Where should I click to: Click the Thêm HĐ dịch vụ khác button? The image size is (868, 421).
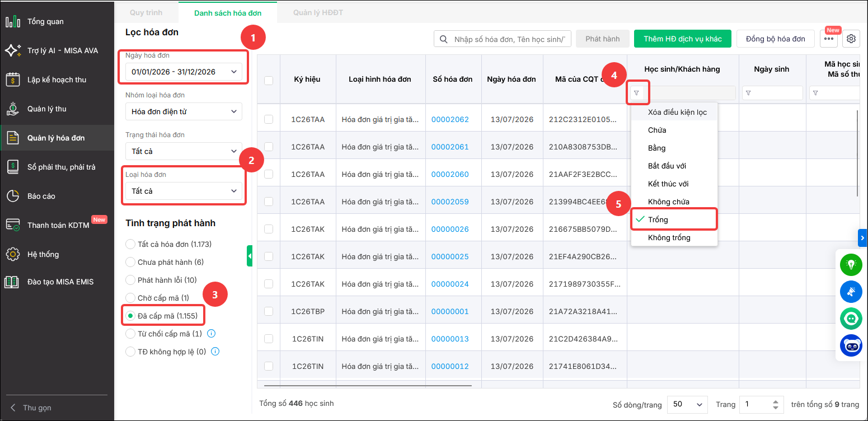point(683,39)
